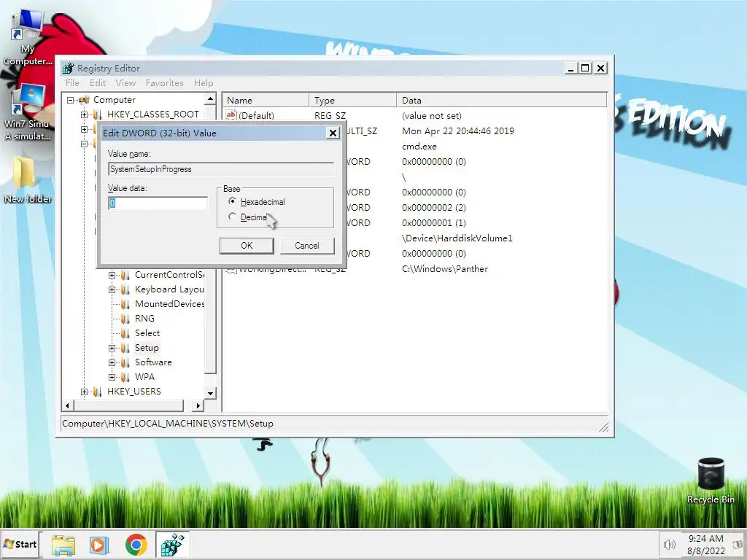
Task: Click the Value name field SystemSetupInProgress
Action: coord(220,169)
